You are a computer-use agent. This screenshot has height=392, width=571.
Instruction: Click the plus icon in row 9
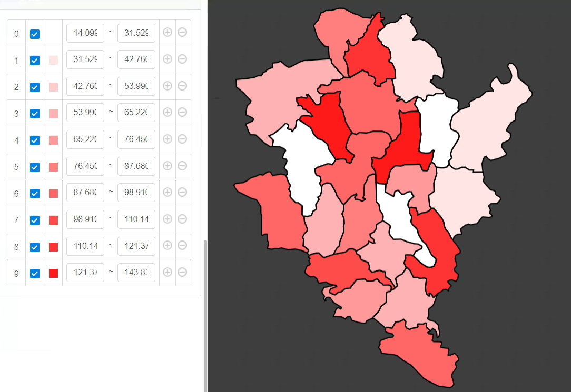pyautogui.click(x=168, y=272)
